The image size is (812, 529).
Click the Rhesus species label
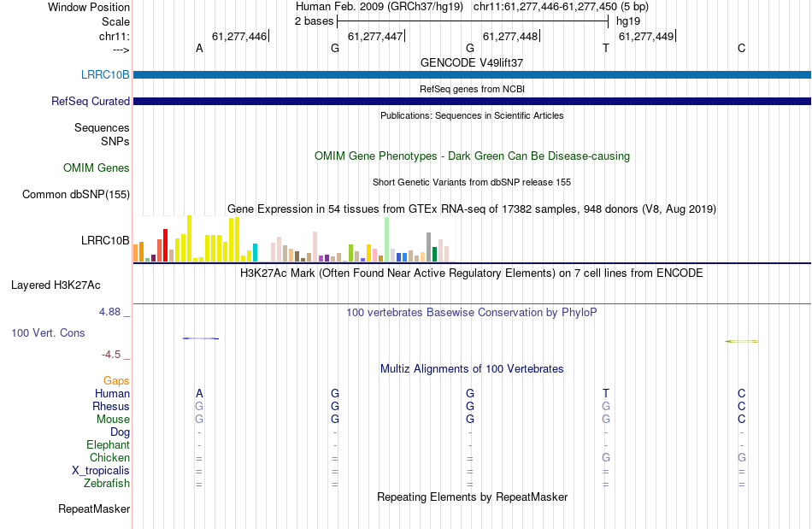point(111,406)
